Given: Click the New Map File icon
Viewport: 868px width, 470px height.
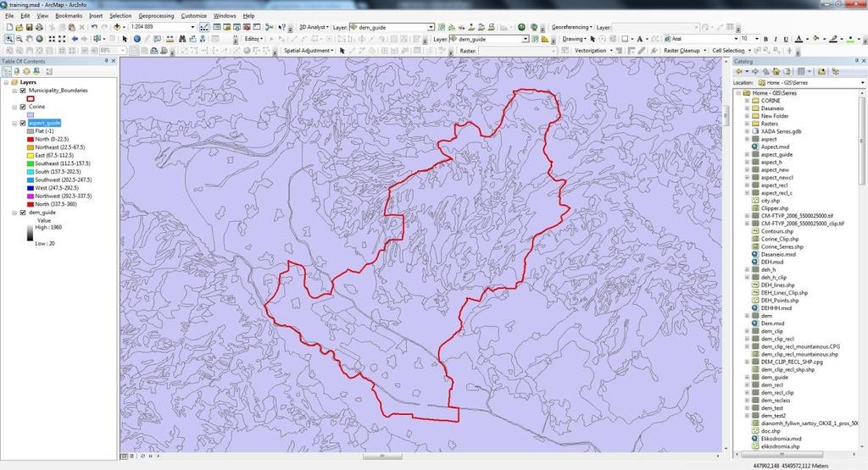Looking at the screenshot, I should coord(8,27).
